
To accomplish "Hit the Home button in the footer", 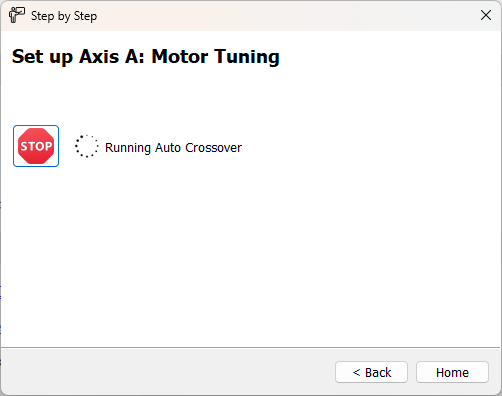I will 452,372.
